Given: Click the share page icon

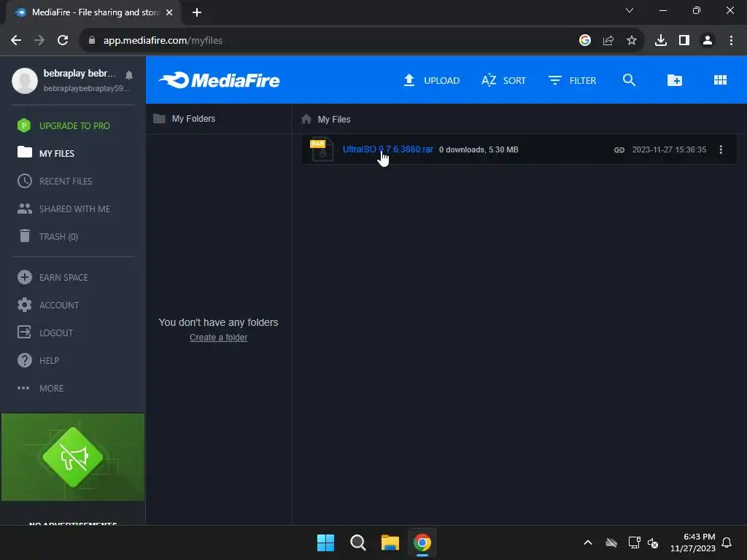Looking at the screenshot, I should (x=608, y=41).
